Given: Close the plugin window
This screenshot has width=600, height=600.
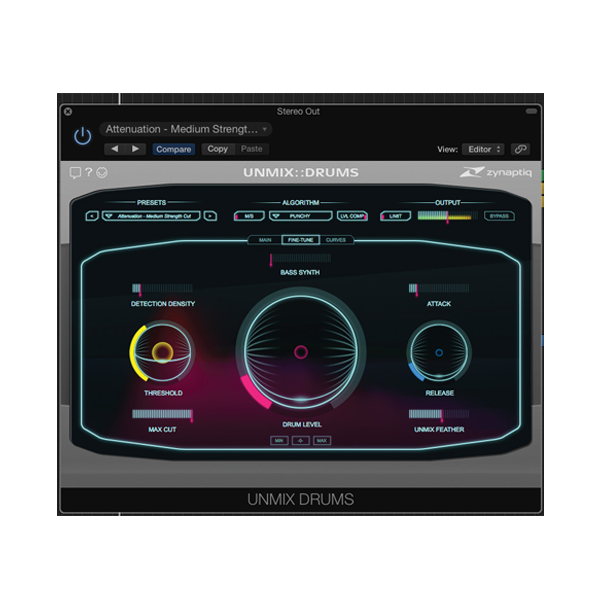Looking at the screenshot, I should point(68,111).
